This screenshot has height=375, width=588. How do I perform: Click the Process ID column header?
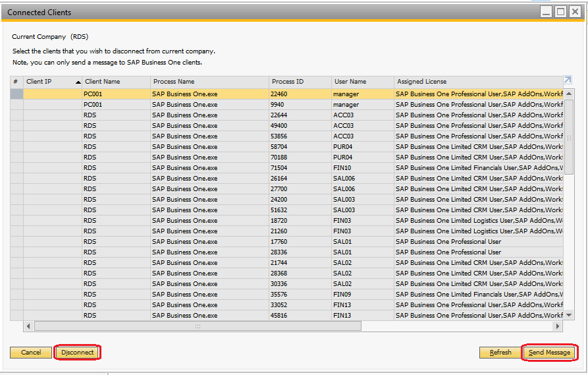click(300, 82)
